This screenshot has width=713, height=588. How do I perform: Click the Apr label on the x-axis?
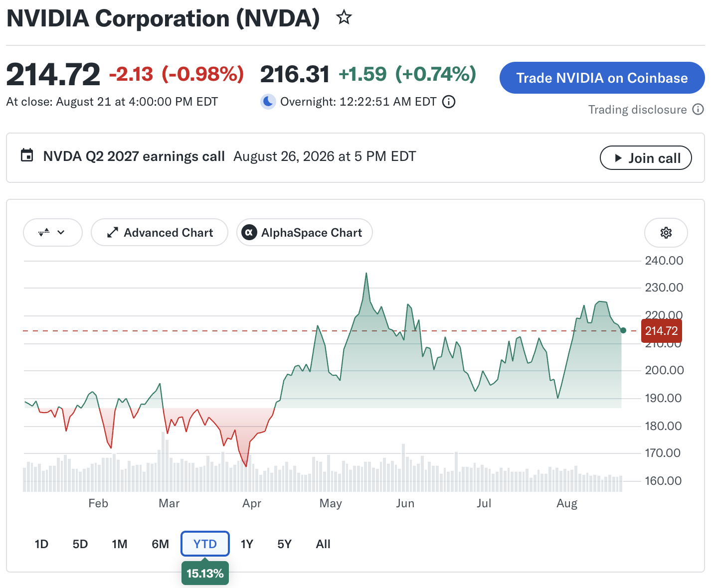point(252,503)
